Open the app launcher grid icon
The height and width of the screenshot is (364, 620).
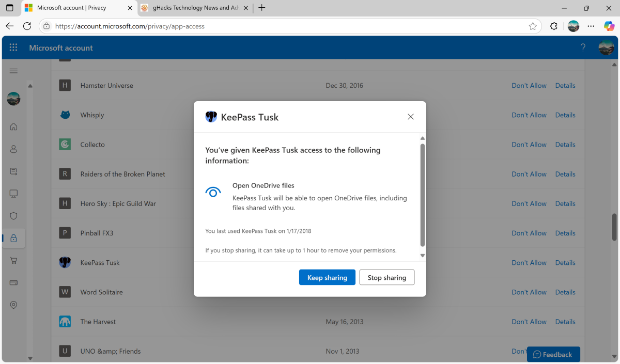(x=13, y=47)
